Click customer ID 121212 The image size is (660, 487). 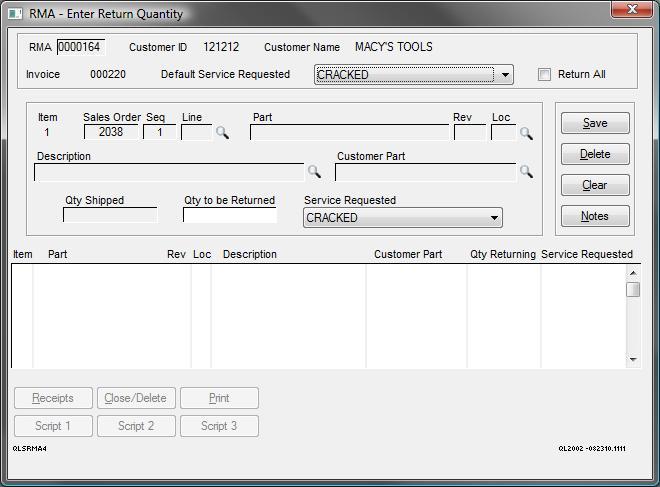(x=221, y=47)
